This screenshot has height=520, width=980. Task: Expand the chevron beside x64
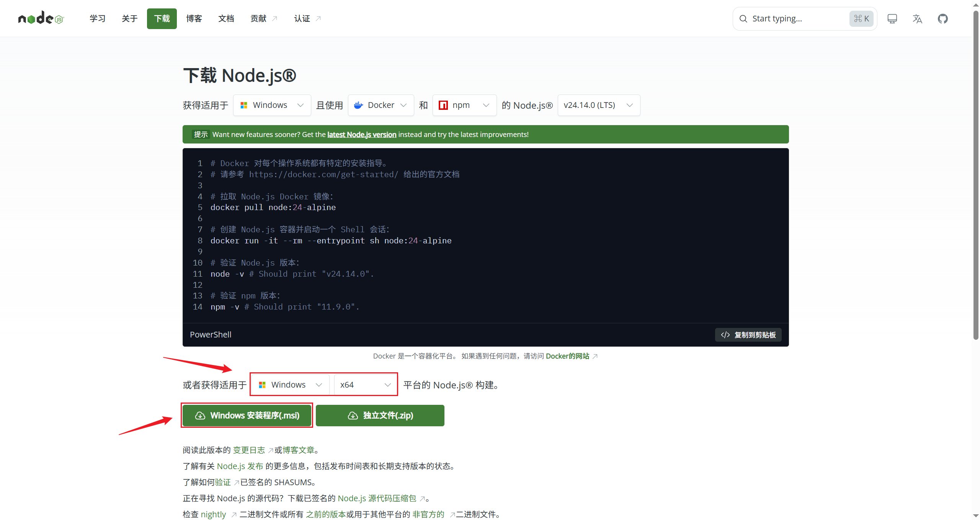[x=387, y=385]
